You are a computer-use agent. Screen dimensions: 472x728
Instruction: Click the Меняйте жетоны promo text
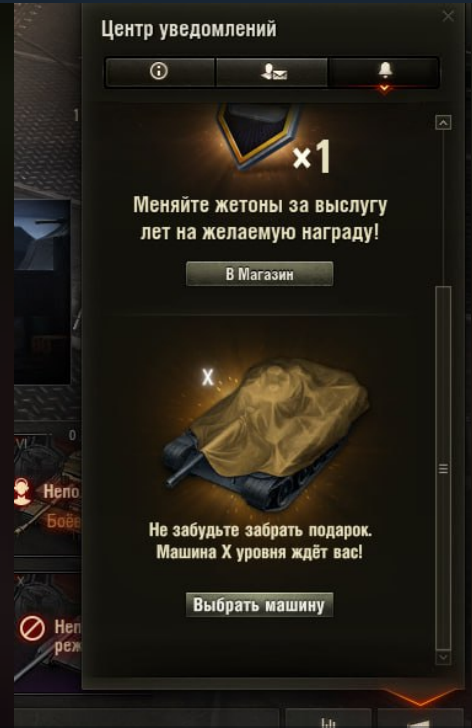point(259,218)
